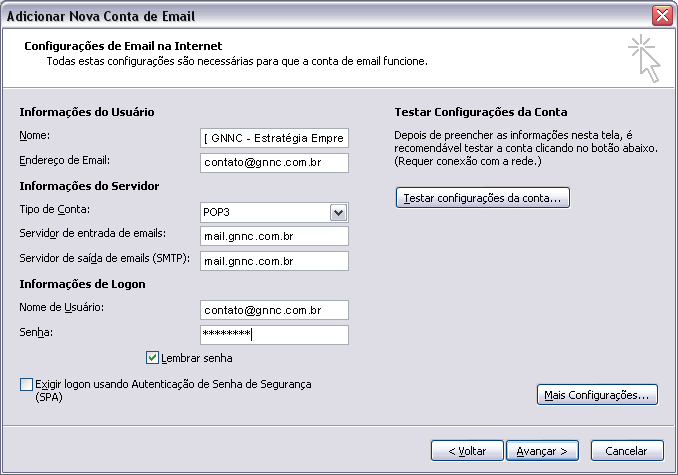Click the Informações de Logon heading

(x=83, y=284)
